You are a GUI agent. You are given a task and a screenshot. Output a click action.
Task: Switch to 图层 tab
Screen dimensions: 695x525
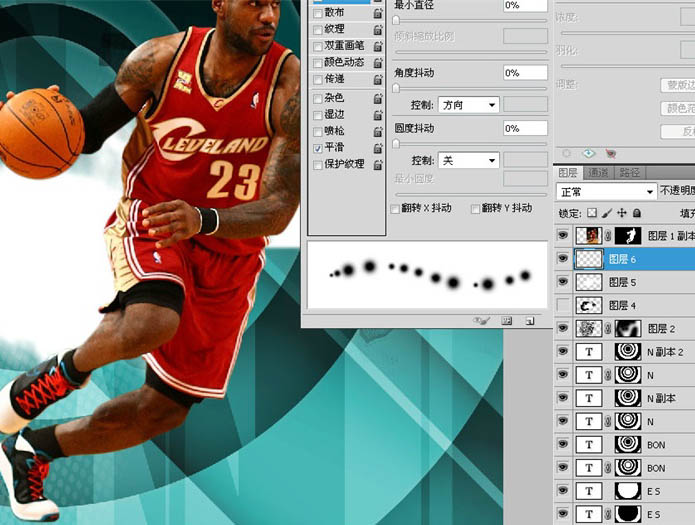[568, 173]
